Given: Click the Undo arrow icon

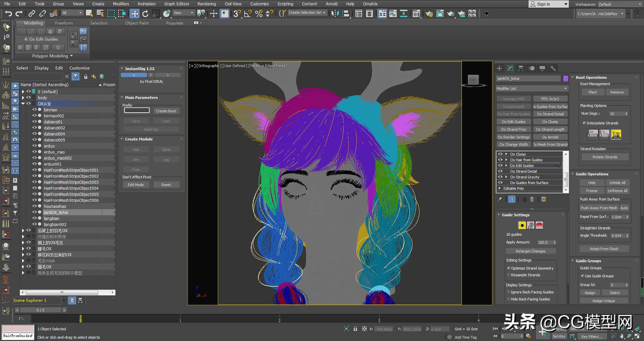Looking at the screenshot, I should coord(8,13).
